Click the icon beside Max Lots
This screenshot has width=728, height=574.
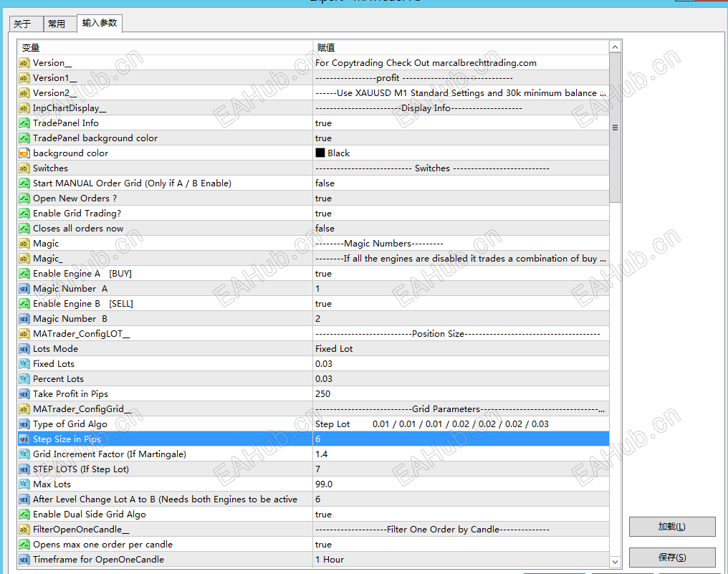coord(24,484)
